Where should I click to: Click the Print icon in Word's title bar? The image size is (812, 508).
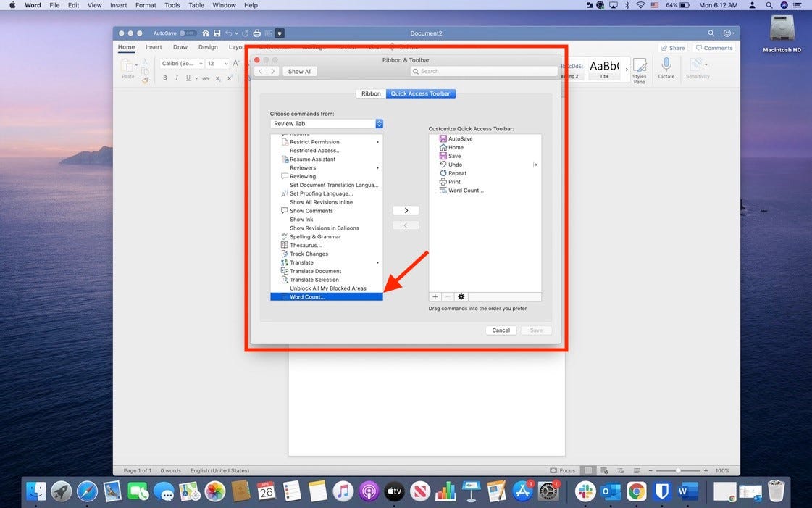(x=257, y=33)
